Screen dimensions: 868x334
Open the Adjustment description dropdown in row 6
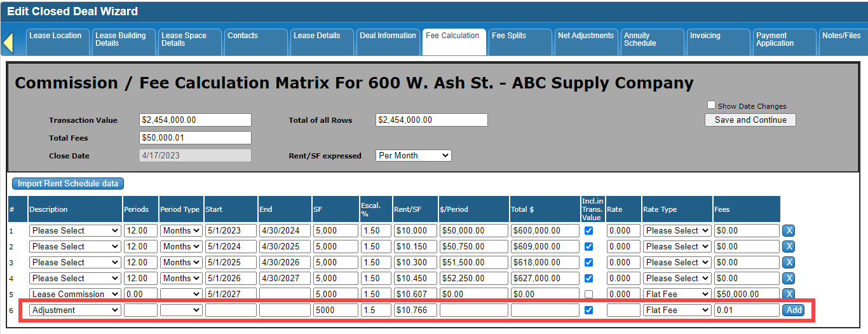pos(75,310)
